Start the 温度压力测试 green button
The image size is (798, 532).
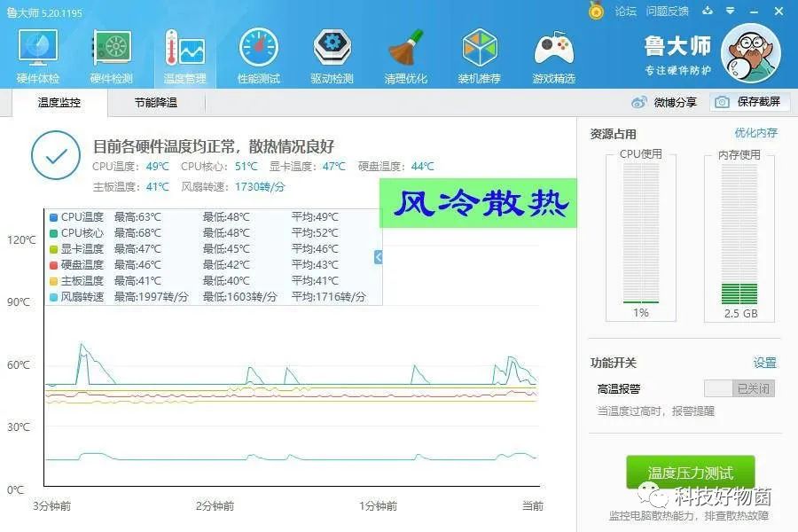pyautogui.click(x=690, y=473)
